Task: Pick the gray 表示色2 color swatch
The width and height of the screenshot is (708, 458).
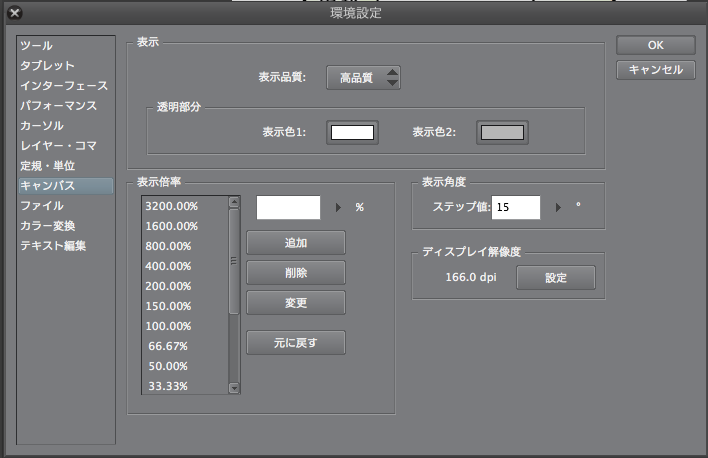Action: click(x=502, y=133)
